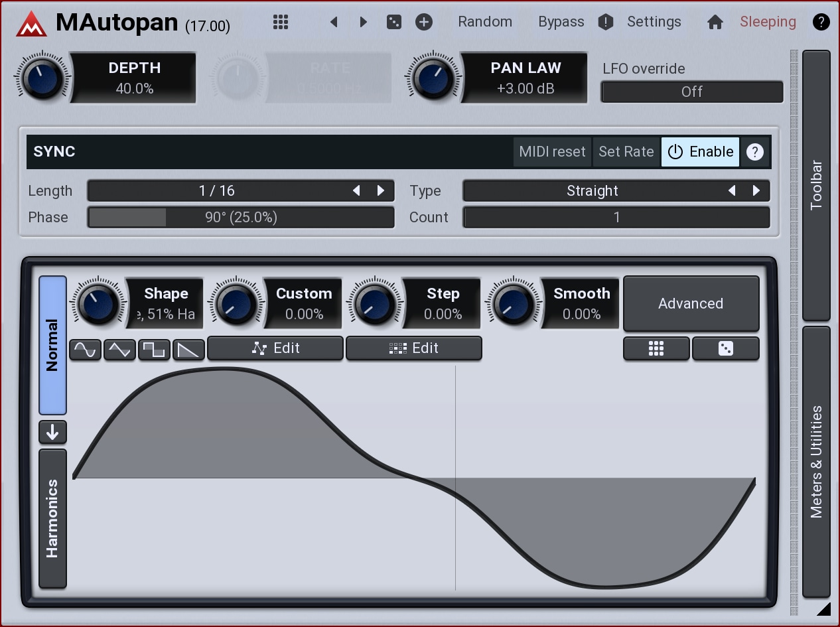Screen dimensions: 840x627
Task: Click next arrow on Length selector
Action: pyautogui.click(x=381, y=191)
